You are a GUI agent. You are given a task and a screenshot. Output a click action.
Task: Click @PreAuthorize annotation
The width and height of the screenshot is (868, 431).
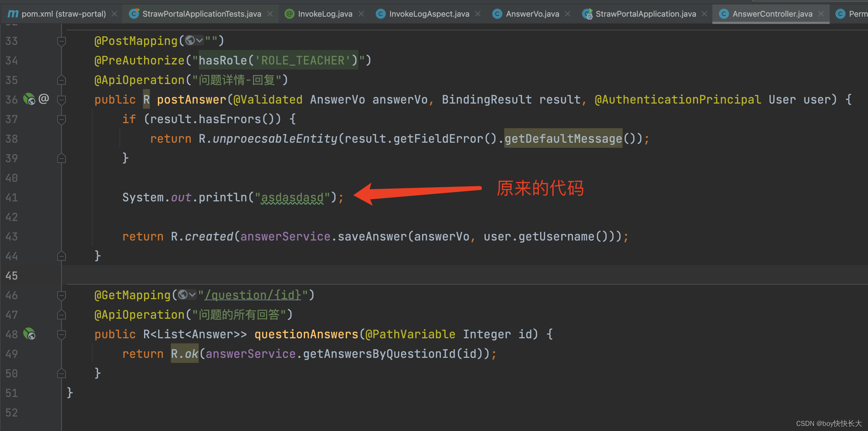pos(139,60)
